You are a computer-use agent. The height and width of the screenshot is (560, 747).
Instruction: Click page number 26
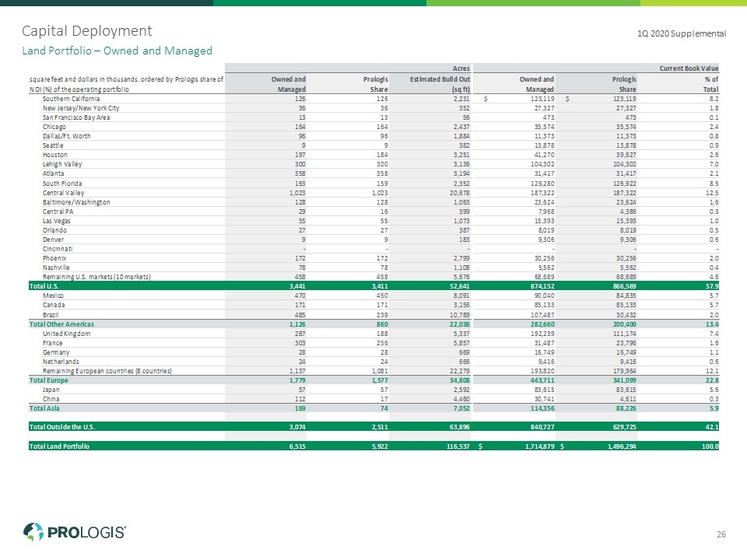(x=721, y=534)
